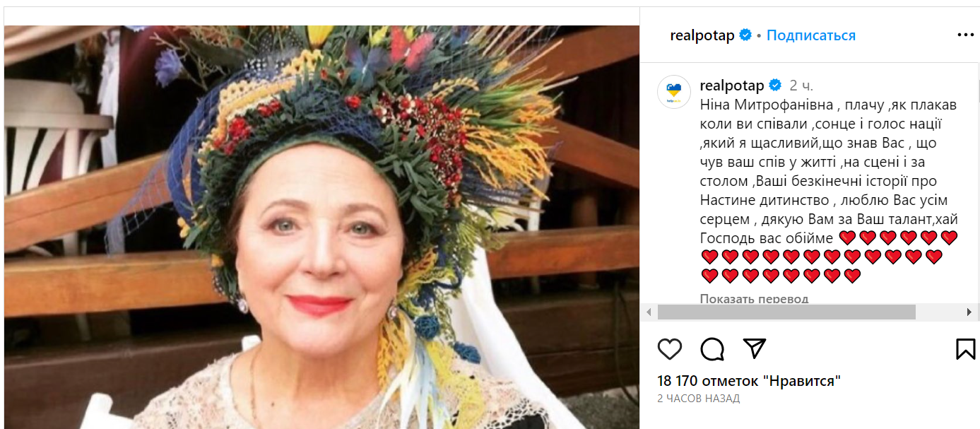Image resolution: width=980 pixels, height=429 pixels.
Task: Like the post with the heart icon
Action: point(669,348)
